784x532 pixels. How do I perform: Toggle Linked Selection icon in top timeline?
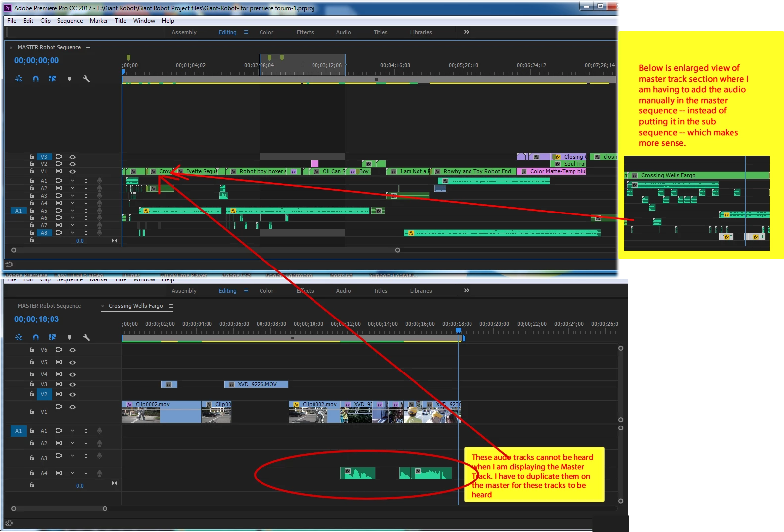(52, 79)
